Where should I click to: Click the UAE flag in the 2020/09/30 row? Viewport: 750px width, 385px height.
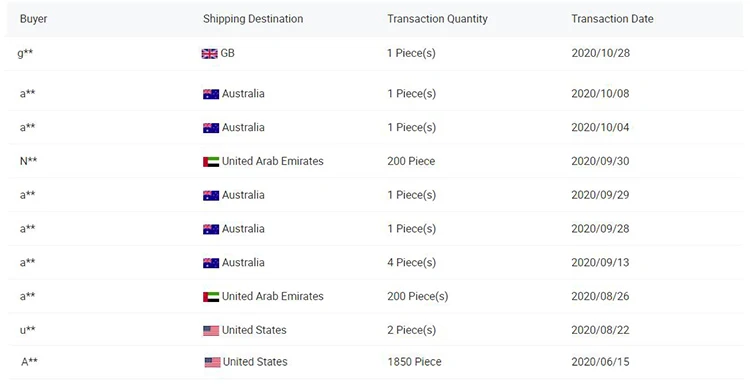[x=211, y=162]
